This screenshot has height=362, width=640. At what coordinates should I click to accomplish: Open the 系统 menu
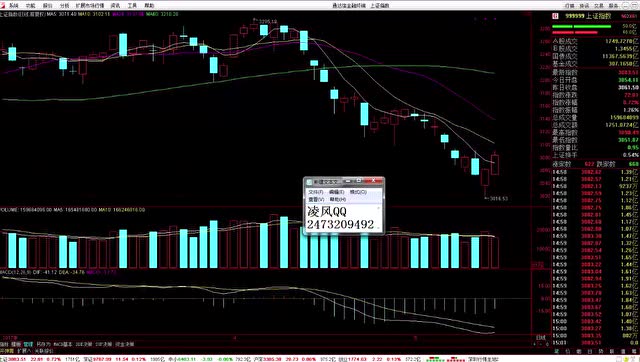pos(13,5)
